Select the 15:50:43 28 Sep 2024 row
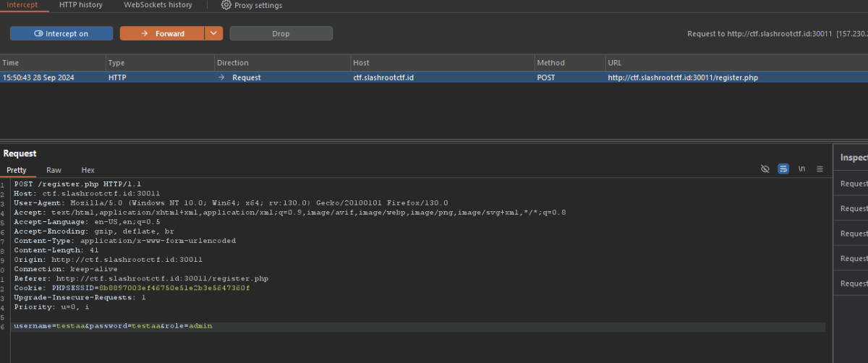Viewport: 868px width, 363px height. pos(434,77)
